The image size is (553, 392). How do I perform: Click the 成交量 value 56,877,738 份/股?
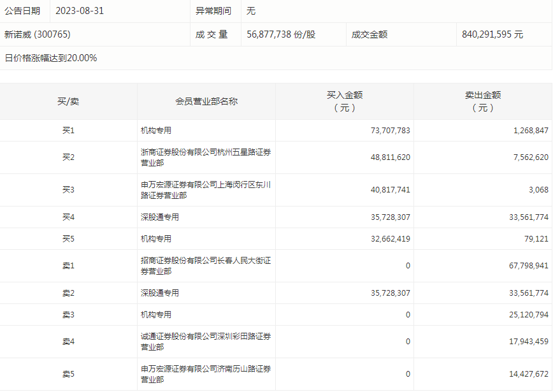[x=281, y=34]
